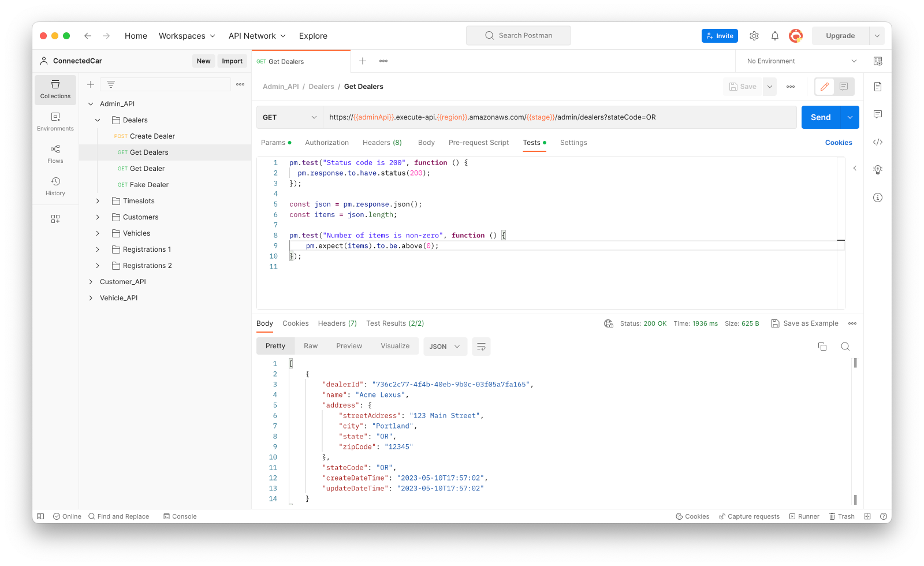Open the Cookies link

tap(839, 143)
